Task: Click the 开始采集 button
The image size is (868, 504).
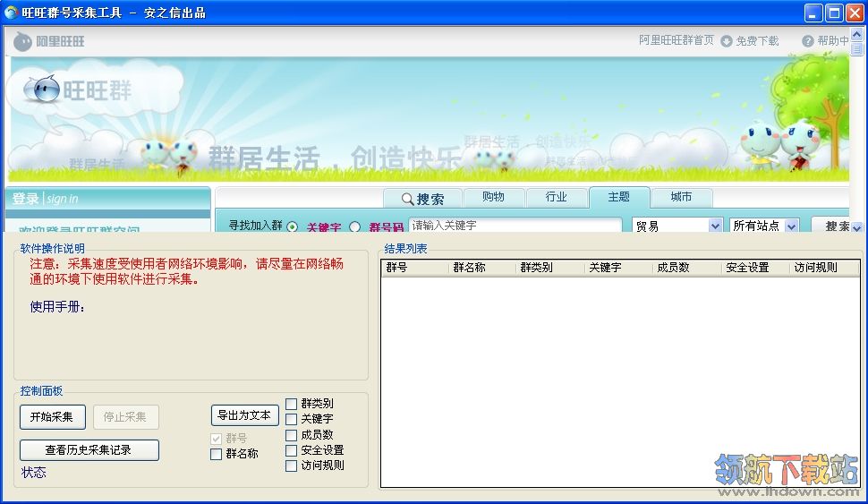Action: (53, 417)
